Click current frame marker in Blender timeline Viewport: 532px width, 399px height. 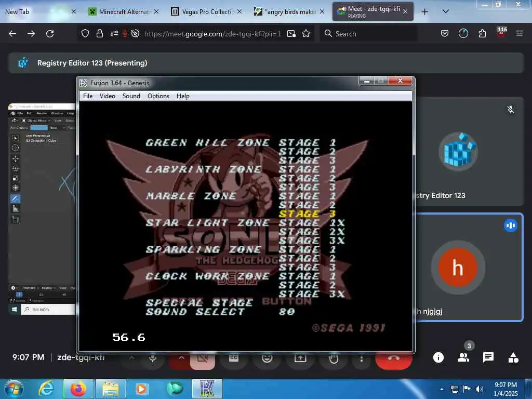pyautogui.click(x=19, y=295)
